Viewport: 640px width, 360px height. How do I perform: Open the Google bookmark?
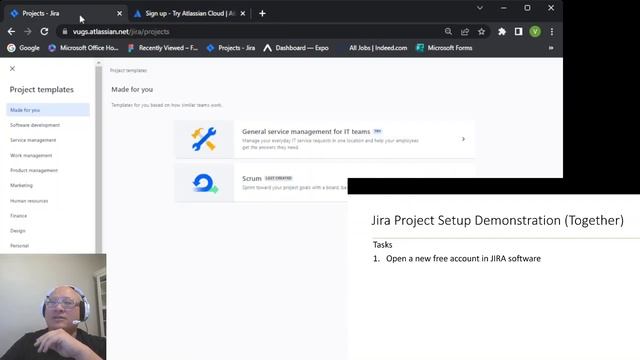[x=23, y=48]
